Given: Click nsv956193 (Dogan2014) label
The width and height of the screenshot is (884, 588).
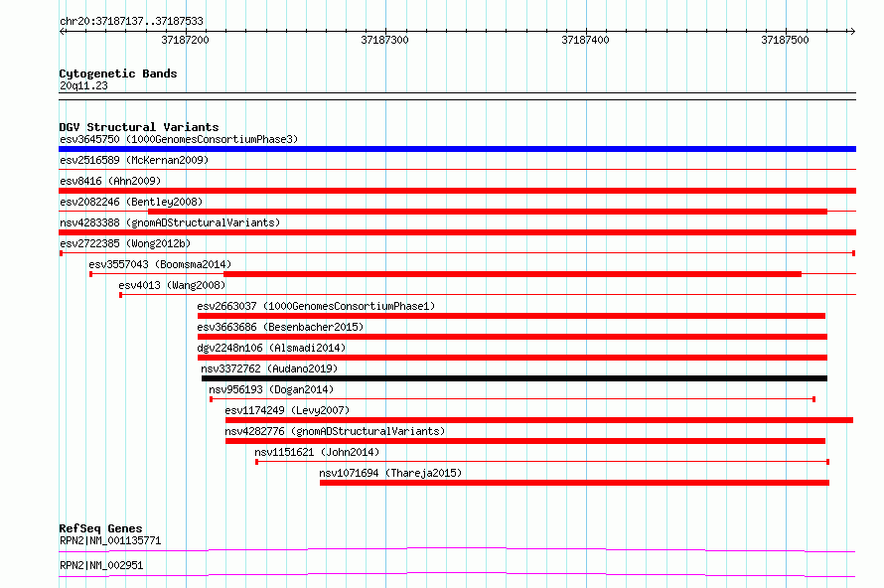Looking at the screenshot, I should pos(271,389).
